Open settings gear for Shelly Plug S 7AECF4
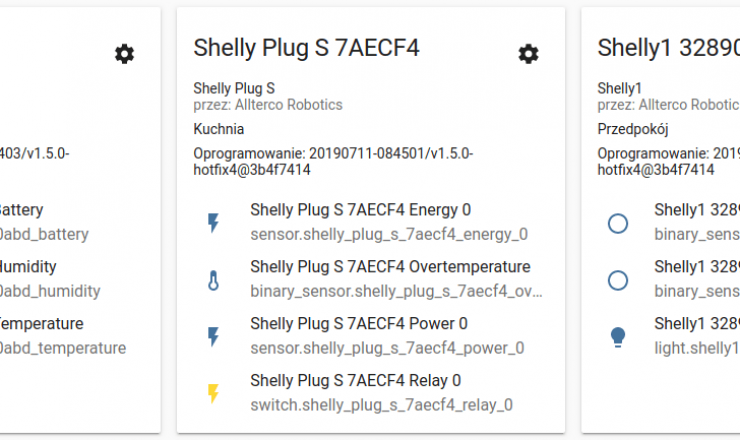The image size is (740, 440). point(528,54)
